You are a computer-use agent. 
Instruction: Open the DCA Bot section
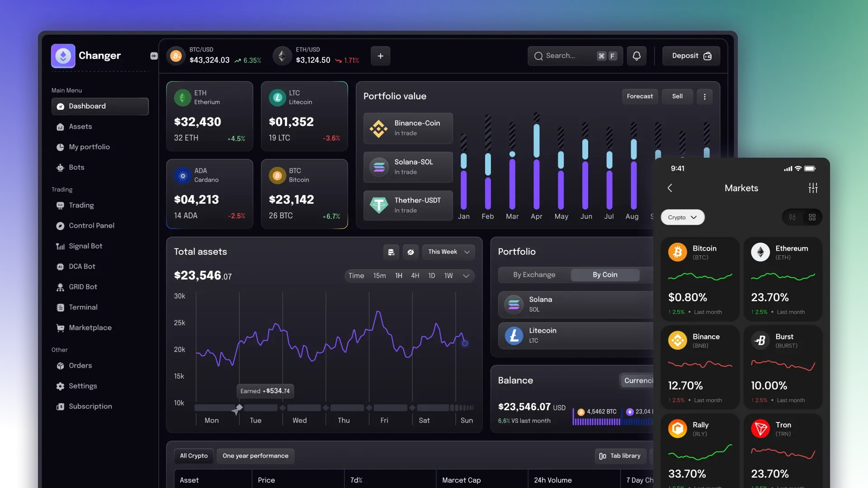click(82, 266)
